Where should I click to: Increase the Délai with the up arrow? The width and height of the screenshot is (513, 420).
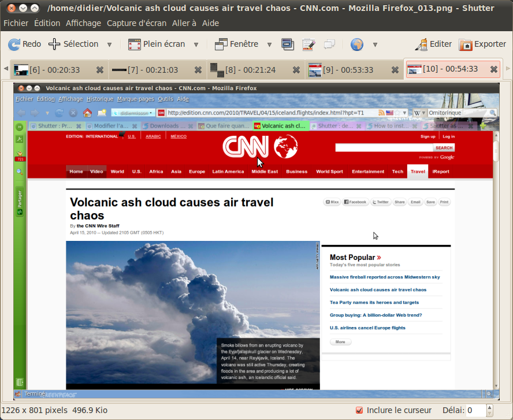[490, 407]
